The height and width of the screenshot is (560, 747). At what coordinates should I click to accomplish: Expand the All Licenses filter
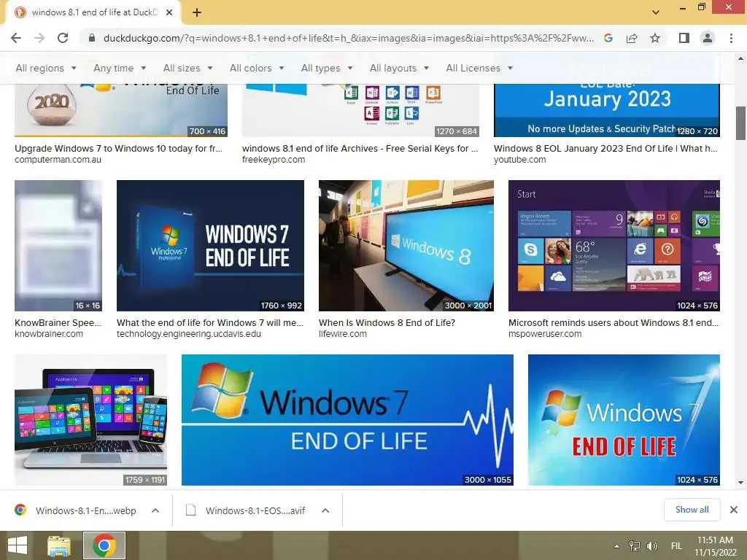[479, 68]
